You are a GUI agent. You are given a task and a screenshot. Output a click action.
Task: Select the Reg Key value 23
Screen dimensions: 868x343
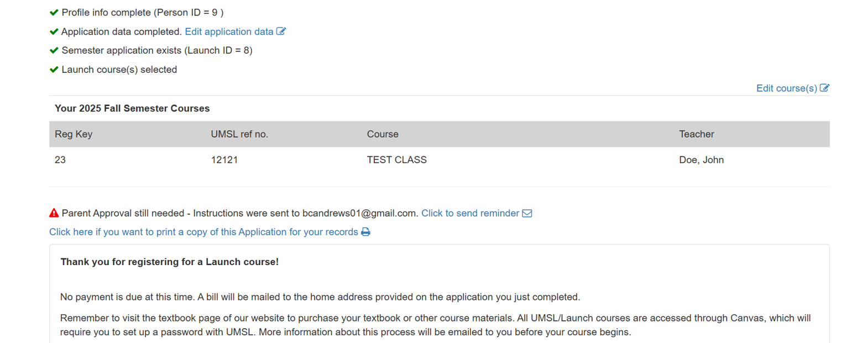60,160
